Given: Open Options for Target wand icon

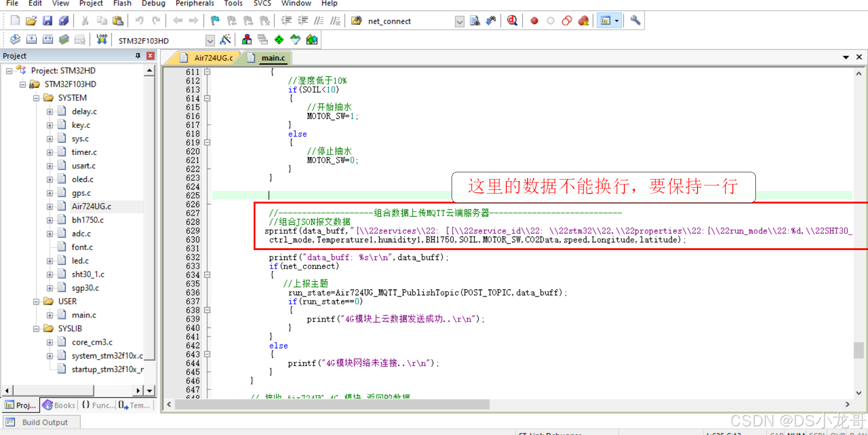Looking at the screenshot, I should click(225, 40).
